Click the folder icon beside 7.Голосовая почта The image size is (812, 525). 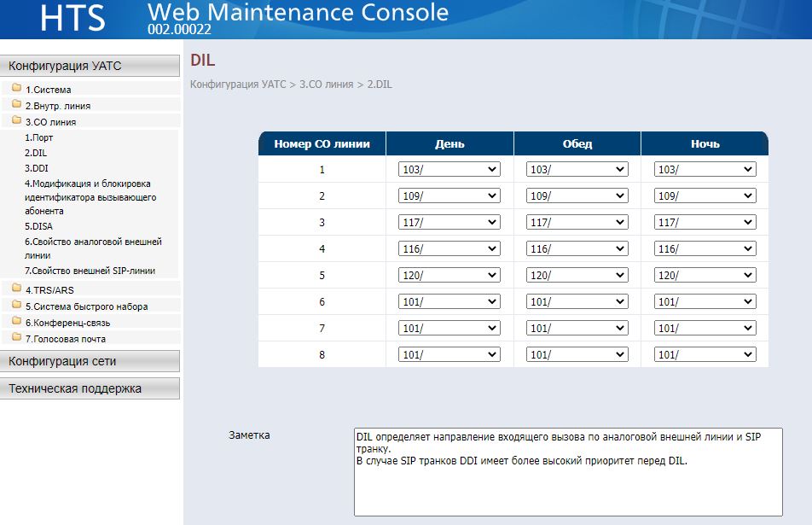(x=16, y=337)
